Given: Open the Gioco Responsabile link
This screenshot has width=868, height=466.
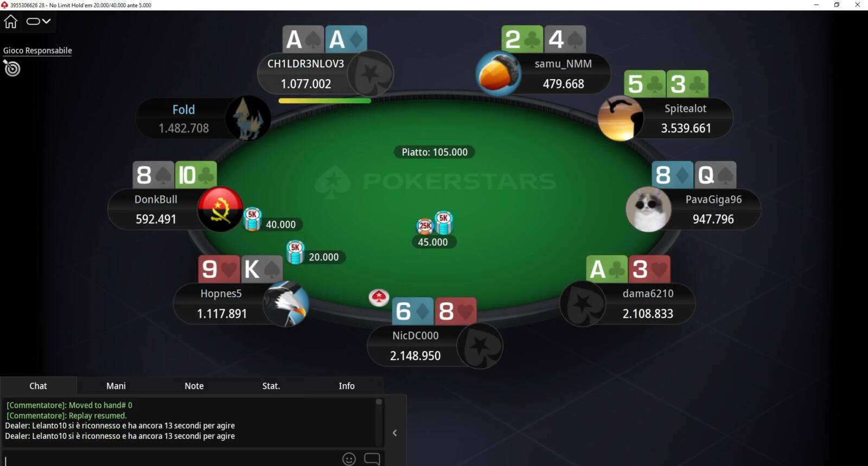Looking at the screenshot, I should [x=37, y=50].
